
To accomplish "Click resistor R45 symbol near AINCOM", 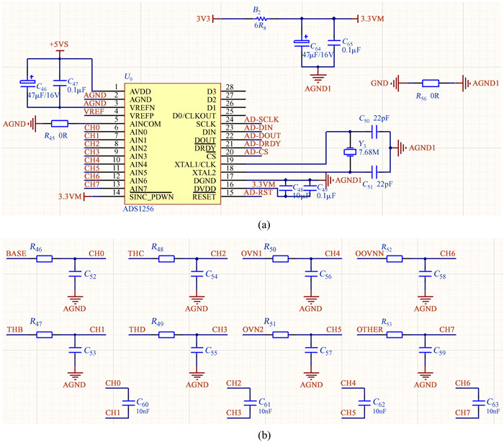I will coord(59,124).
